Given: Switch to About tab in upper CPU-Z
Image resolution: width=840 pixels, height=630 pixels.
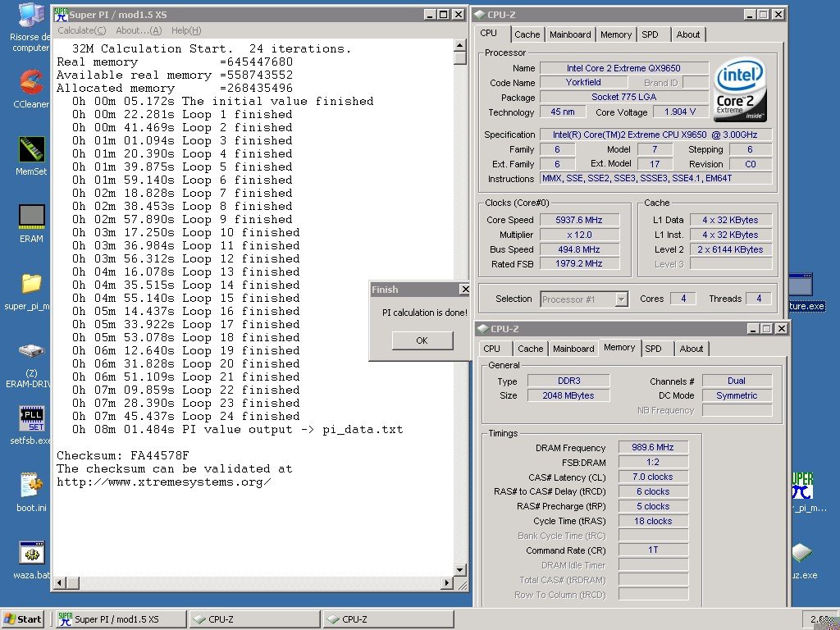Looking at the screenshot, I should point(688,34).
